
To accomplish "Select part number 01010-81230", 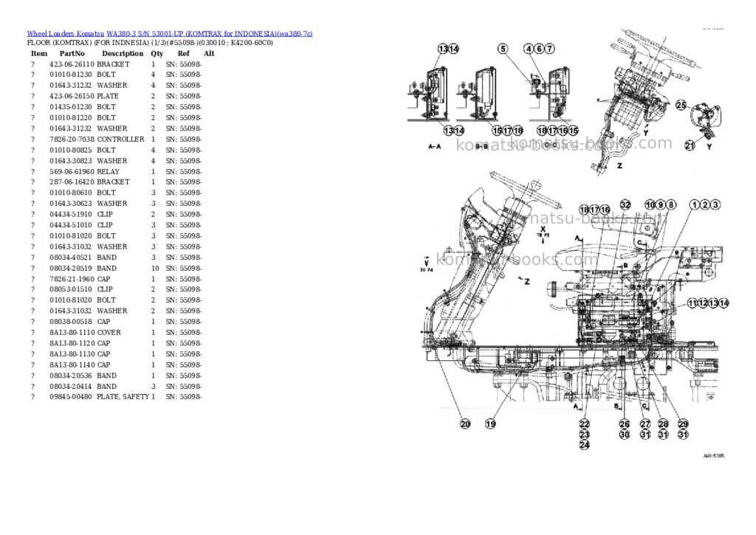I will tap(70, 75).
